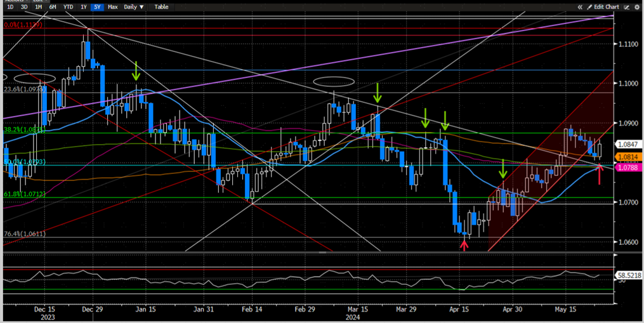Click the 1.1100 price axis label
The image size is (644, 323).
[x=628, y=44]
